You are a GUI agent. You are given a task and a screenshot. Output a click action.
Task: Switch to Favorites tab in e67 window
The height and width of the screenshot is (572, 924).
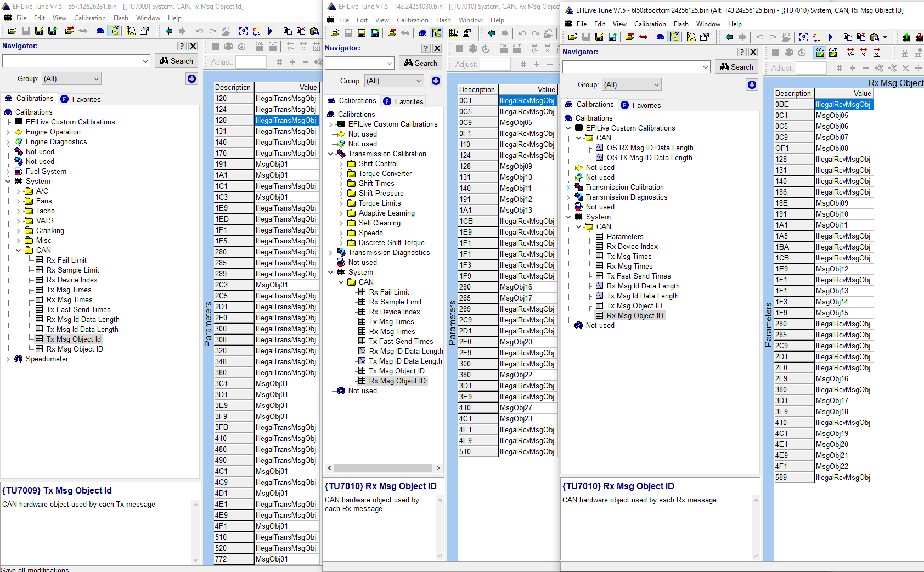(81, 99)
